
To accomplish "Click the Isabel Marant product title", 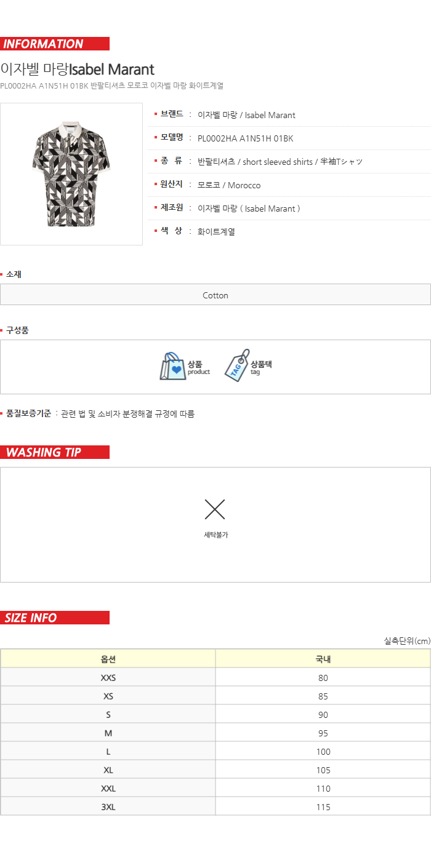I will [x=78, y=69].
